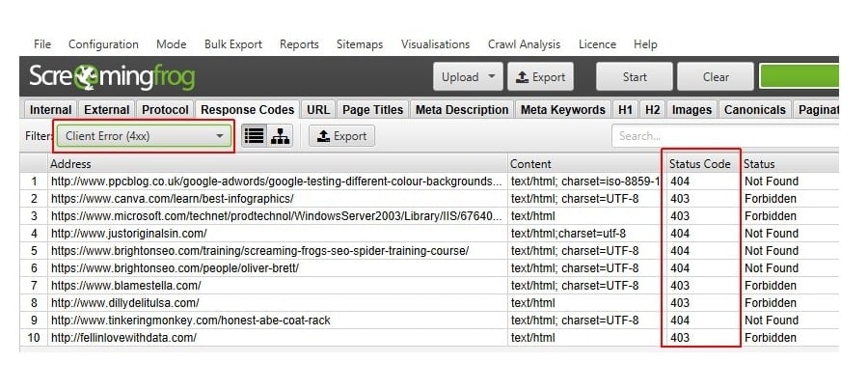This screenshot has height=391, width=868.
Task: Click 'Forbidden' status in row 10
Action: click(770, 338)
